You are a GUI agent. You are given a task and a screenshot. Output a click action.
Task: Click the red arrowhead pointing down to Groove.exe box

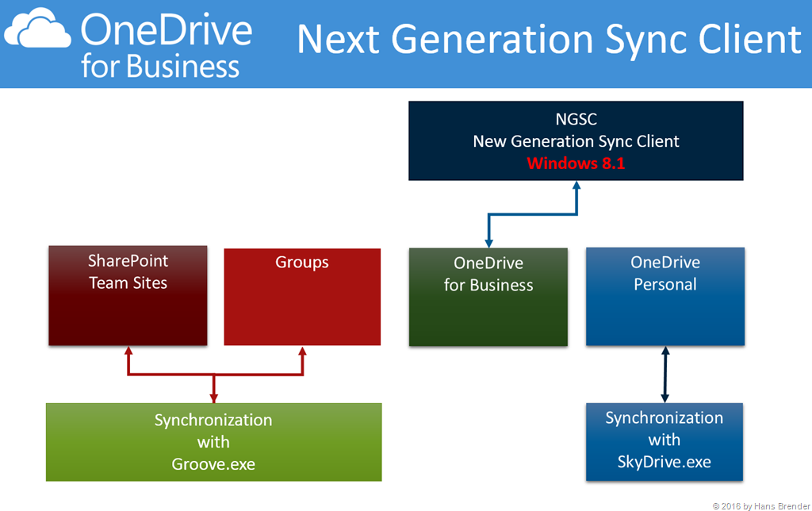213,398
